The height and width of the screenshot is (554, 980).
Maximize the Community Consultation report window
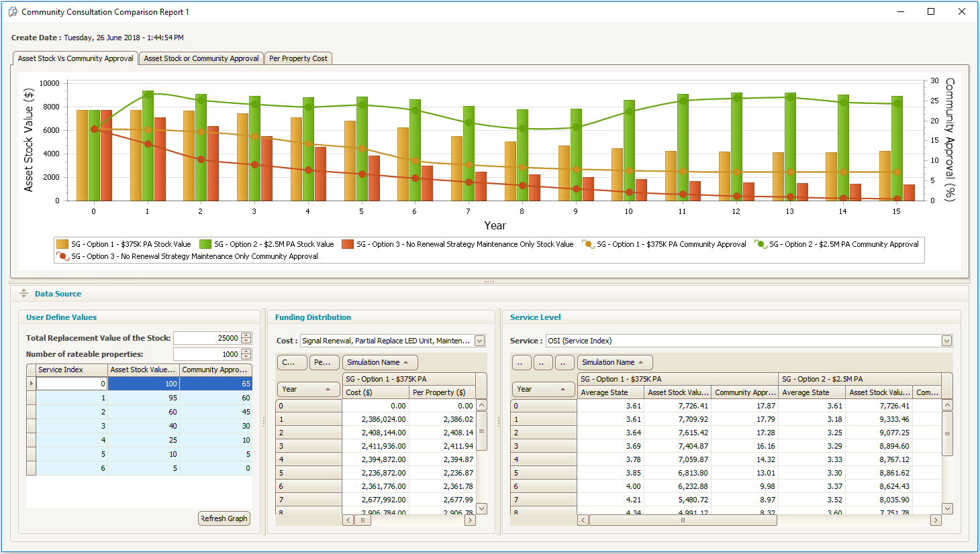931,11
